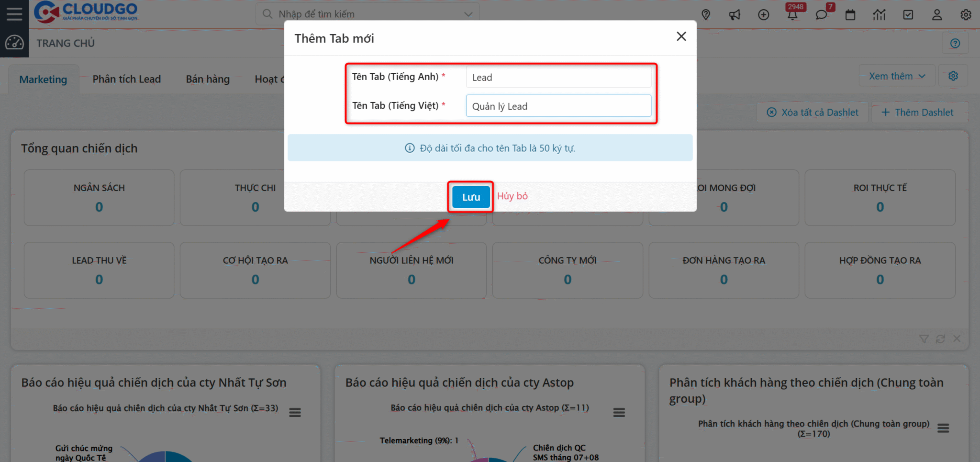Open chat messages icon with 7 badge

(x=822, y=15)
